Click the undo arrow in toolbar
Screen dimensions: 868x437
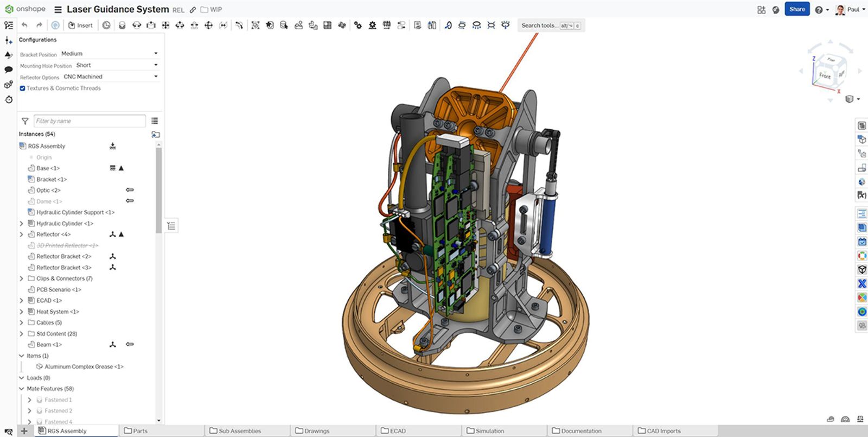coord(24,25)
